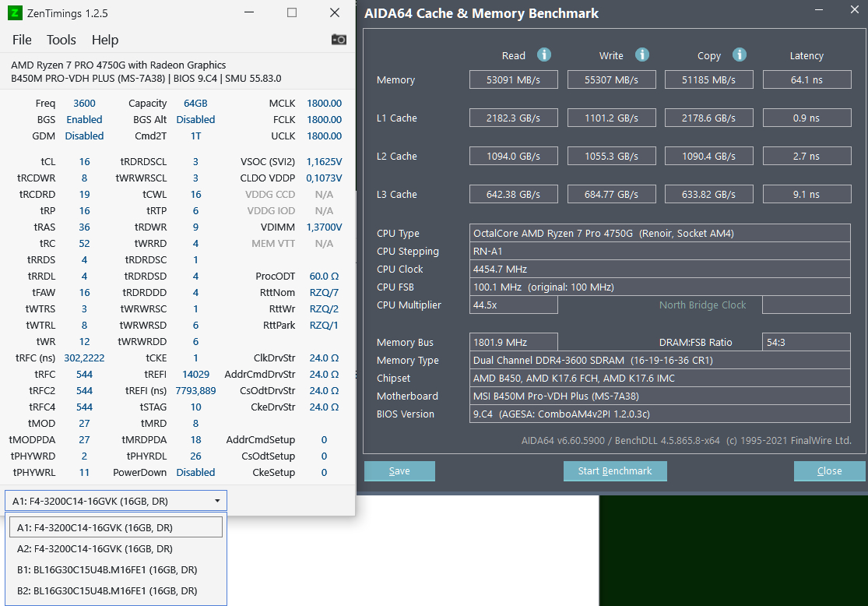Click PowerDown value Disabled

click(195, 473)
